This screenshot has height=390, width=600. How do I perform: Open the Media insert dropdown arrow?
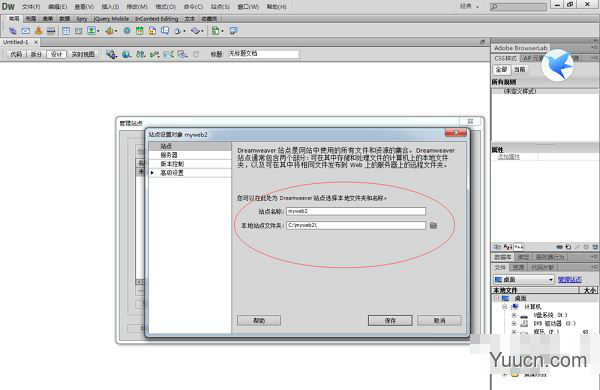[116, 31]
